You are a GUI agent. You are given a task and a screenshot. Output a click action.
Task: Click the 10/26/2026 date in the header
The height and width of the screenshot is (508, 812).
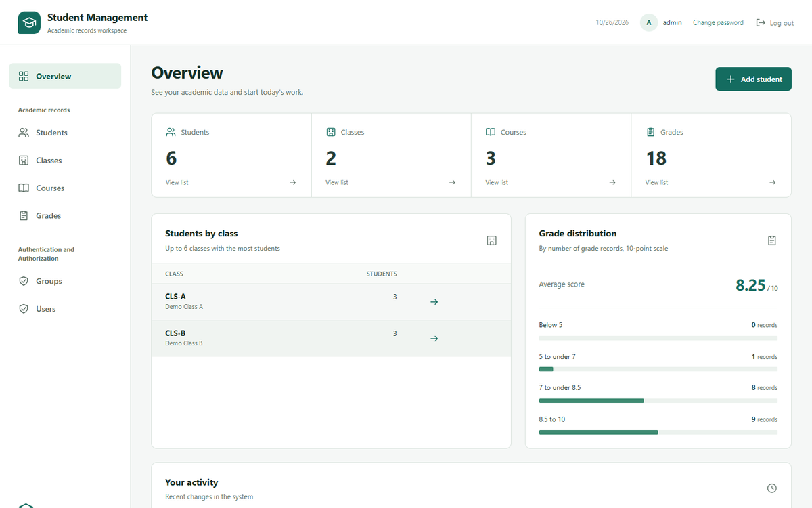612,22
